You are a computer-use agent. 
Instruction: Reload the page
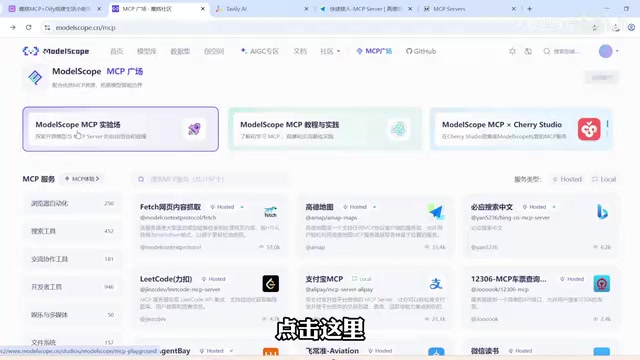(29, 27)
